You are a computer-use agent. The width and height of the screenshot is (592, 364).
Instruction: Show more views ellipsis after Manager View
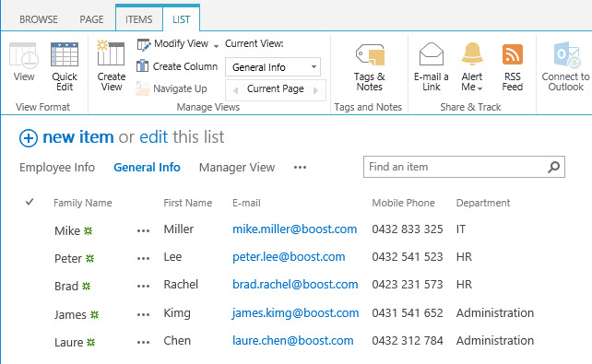coord(301,167)
